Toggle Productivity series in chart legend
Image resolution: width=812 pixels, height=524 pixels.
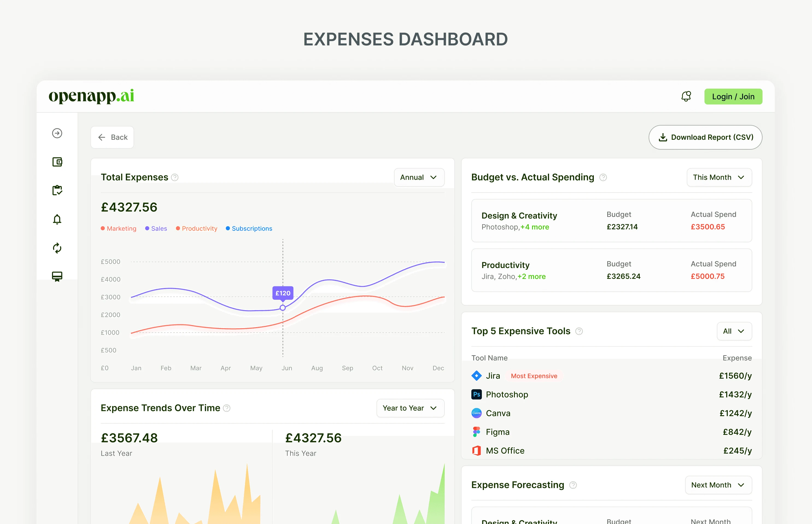coord(197,228)
